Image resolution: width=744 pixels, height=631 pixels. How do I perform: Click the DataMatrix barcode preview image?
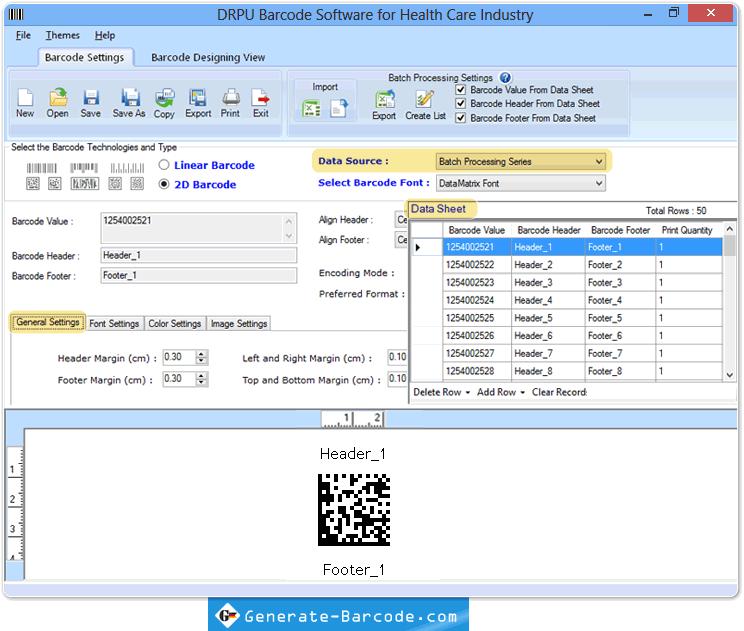354,510
